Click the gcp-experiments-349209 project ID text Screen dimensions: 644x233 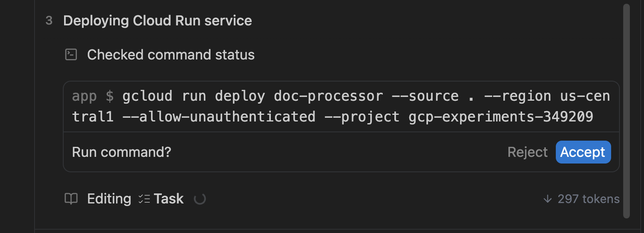[x=500, y=117]
